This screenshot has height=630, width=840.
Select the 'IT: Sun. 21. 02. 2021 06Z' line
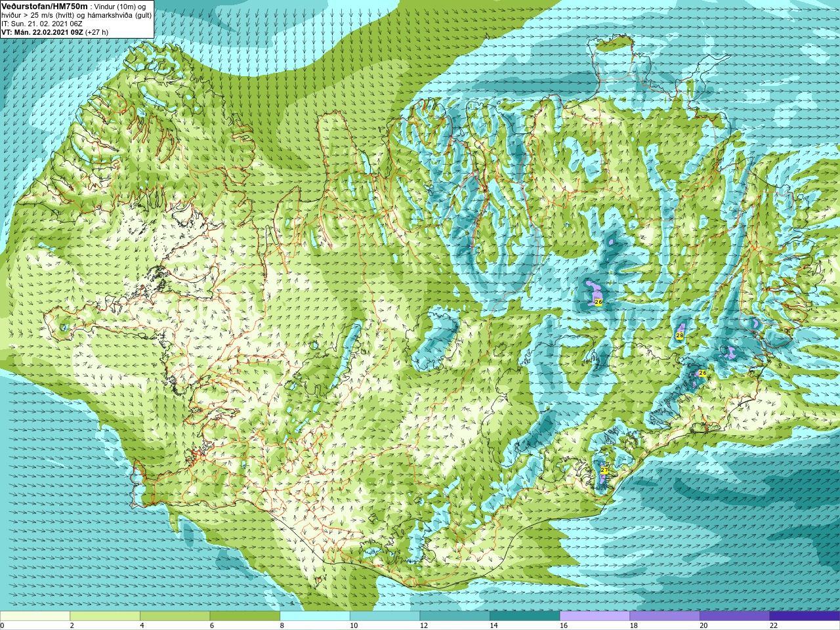click(41, 24)
